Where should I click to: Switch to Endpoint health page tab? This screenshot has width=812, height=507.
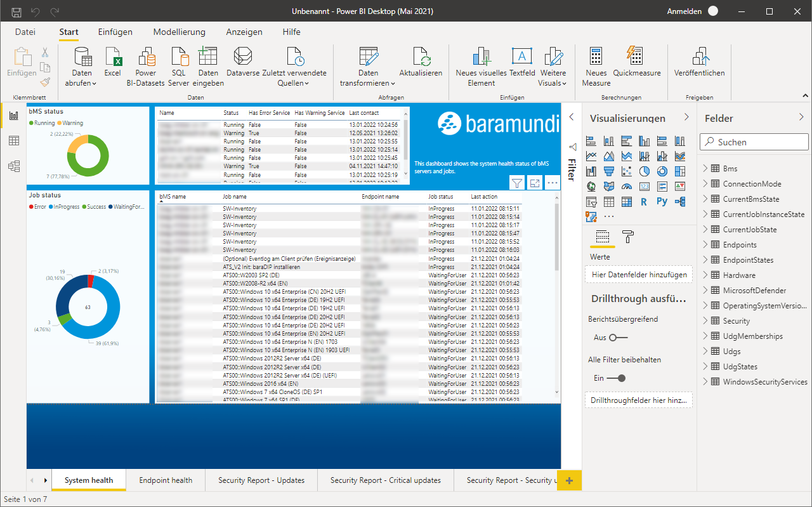point(166,480)
